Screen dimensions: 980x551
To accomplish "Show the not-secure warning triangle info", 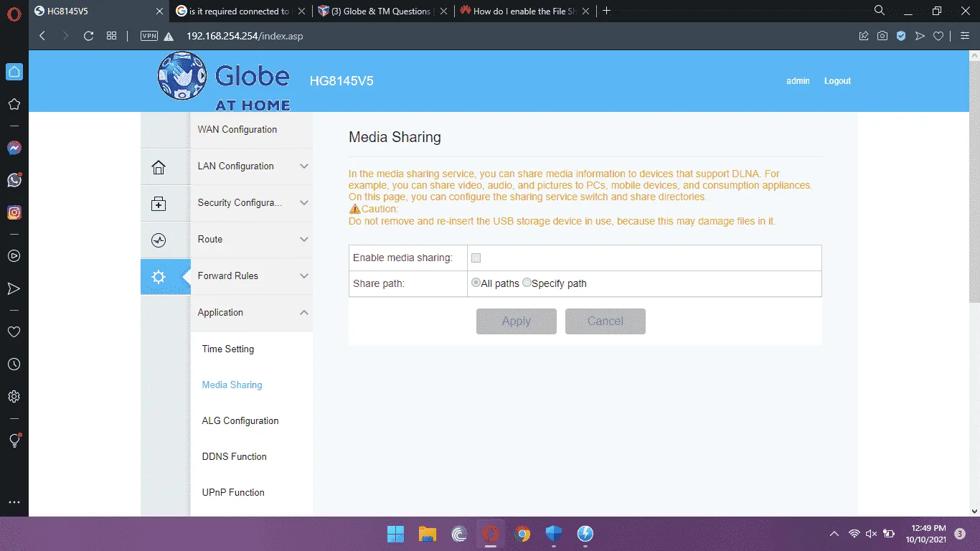I will pos(169,36).
